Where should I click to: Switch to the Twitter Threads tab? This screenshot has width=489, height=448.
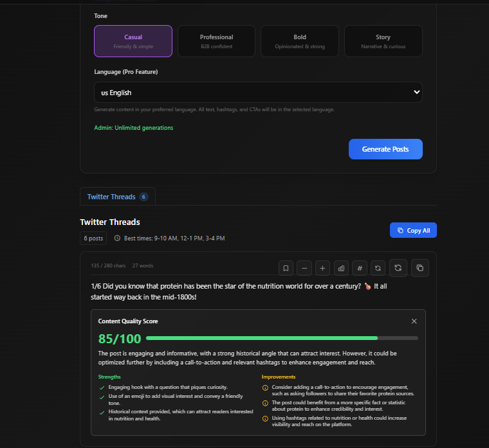117,197
